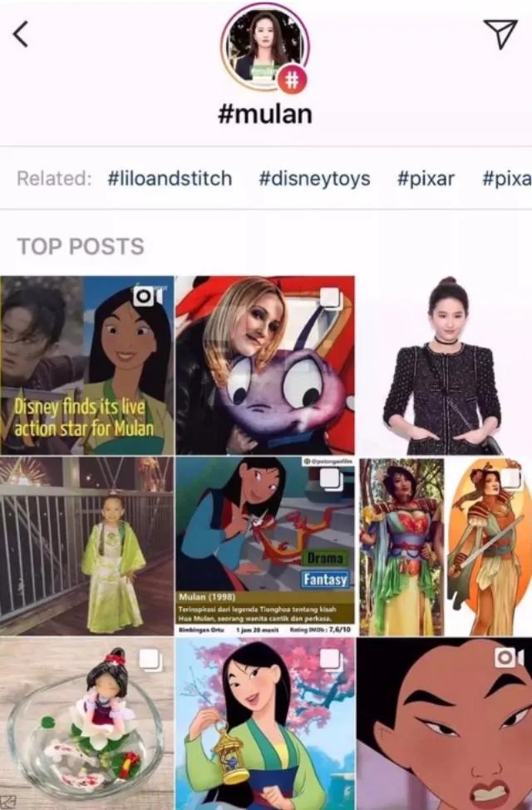Image resolution: width=532 pixels, height=810 pixels.
Task: Tap video icon on angry Mulan face post
Action: click(510, 658)
